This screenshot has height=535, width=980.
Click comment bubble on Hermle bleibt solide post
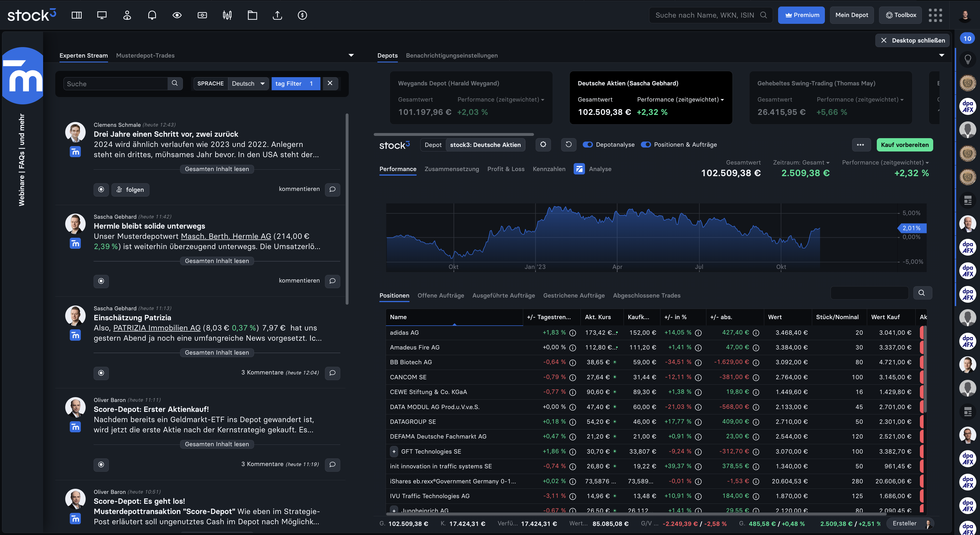(x=333, y=281)
